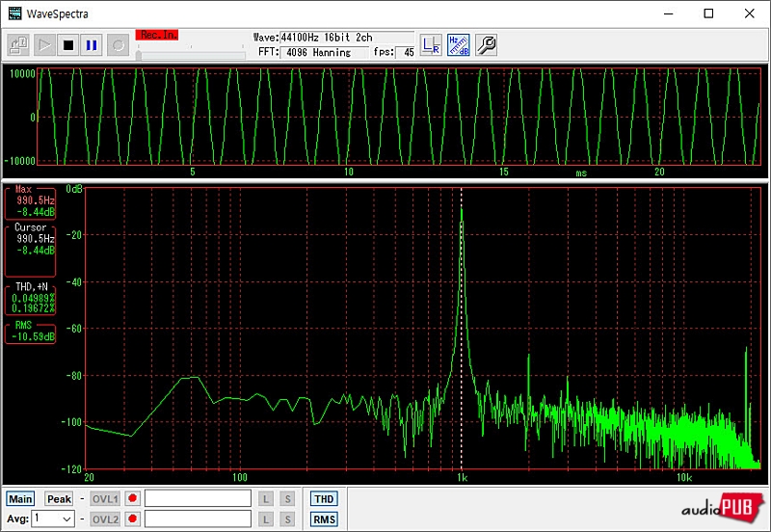
Task: Click the Hz/dB axis scale icon
Action: 459,44
